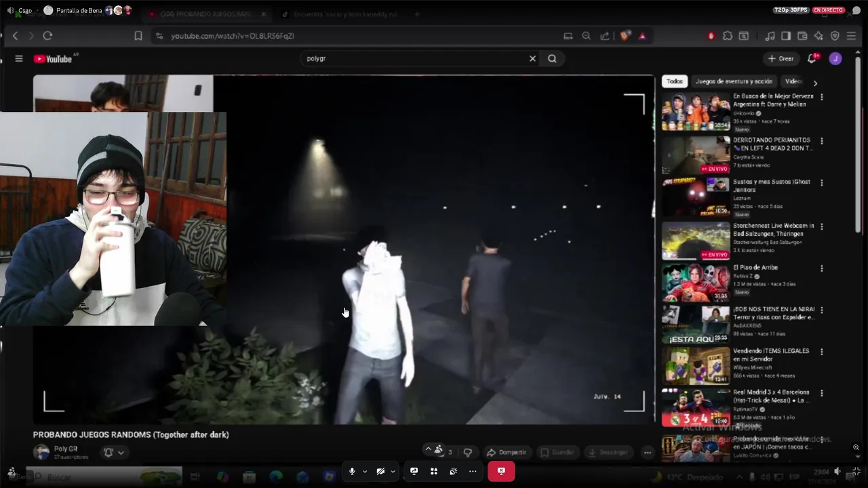Viewport: 868px width, 488px height.
Task: Open options for 'Vendiendo ITEMS ILEGALES' video
Action: (822, 352)
